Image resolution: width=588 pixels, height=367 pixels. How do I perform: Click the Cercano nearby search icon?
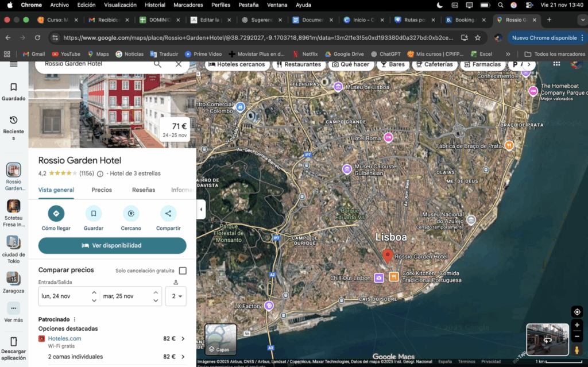(x=131, y=214)
